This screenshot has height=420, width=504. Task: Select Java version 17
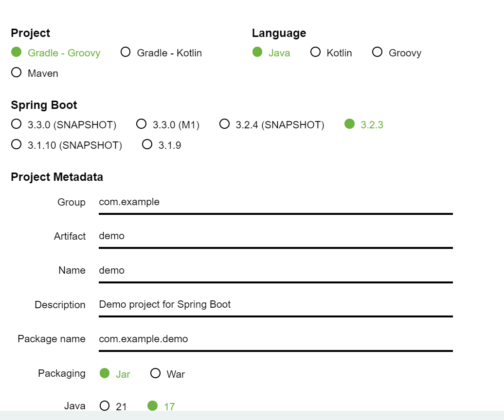click(x=161, y=406)
